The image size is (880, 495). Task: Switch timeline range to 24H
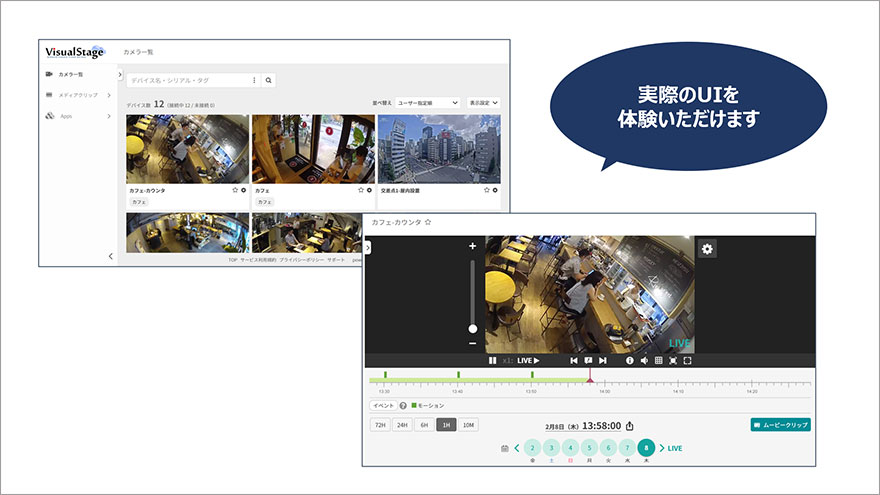(x=402, y=425)
